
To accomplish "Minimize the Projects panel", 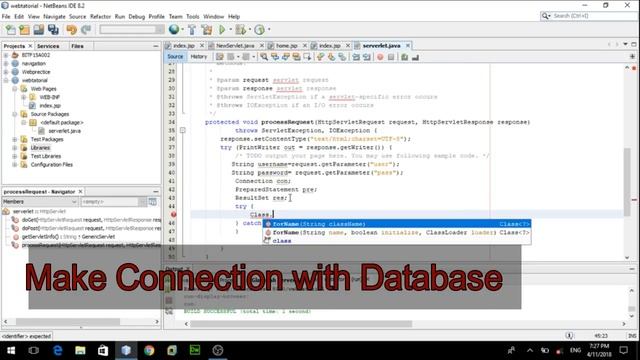I will [156, 46].
